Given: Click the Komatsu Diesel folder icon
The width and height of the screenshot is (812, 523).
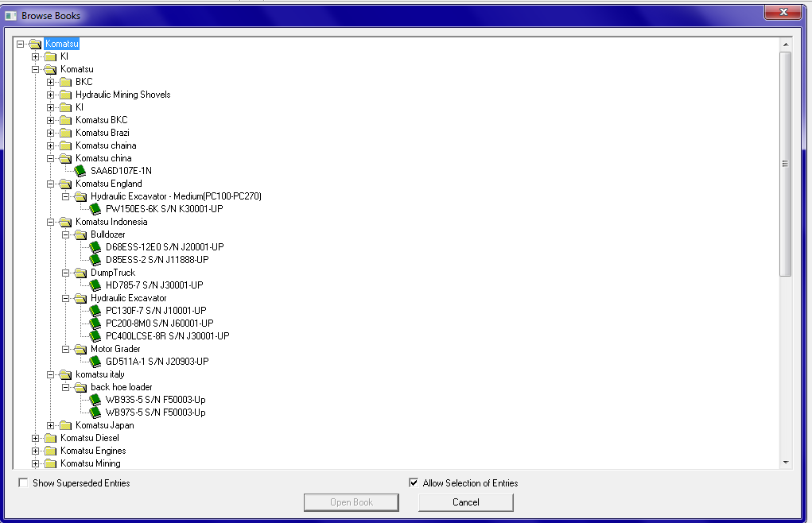Looking at the screenshot, I should [x=51, y=438].
